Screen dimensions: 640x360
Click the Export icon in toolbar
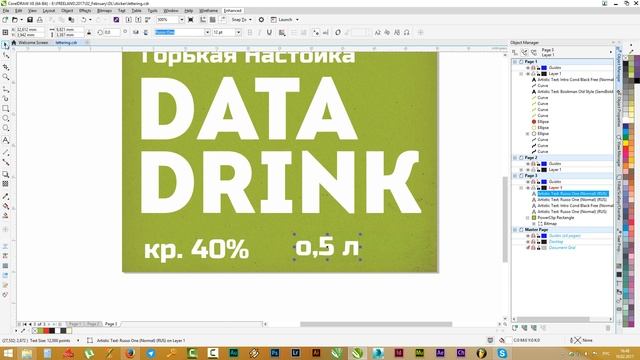click(x=138, y=20)
